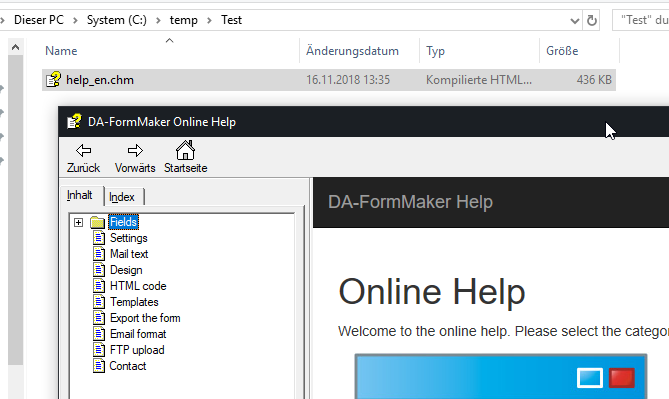This screenshot has height=399, width=669.
Task: Open the FTP upload help topic
Action: click(137, 350)
